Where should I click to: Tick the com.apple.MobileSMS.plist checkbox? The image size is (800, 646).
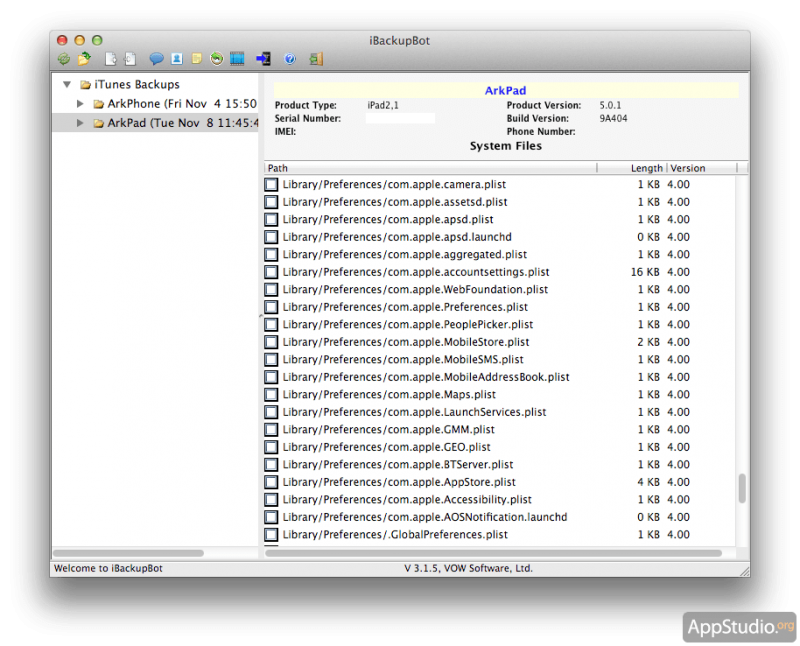(x=271, y=360)
